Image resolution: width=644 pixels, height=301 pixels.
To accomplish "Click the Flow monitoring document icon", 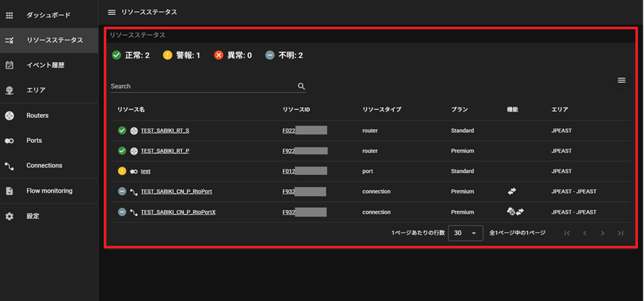I will pyautogui.click(x=9, y=191).
